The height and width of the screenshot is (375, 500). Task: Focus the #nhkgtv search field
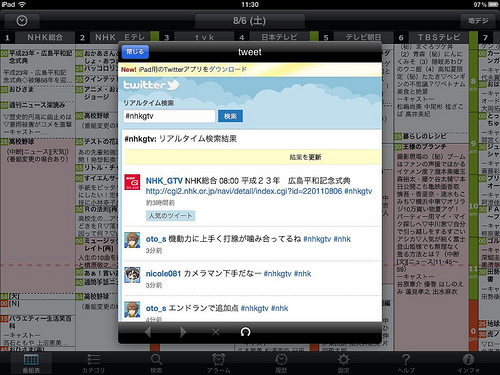click(x=169, y=116)
